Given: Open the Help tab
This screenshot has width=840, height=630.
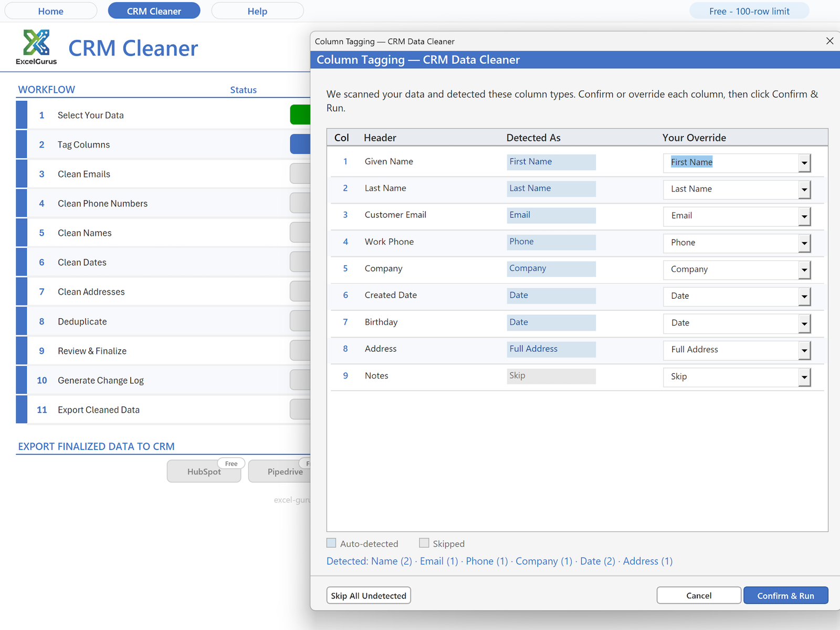Looking at the screenshot, I should tap(257, 11).
